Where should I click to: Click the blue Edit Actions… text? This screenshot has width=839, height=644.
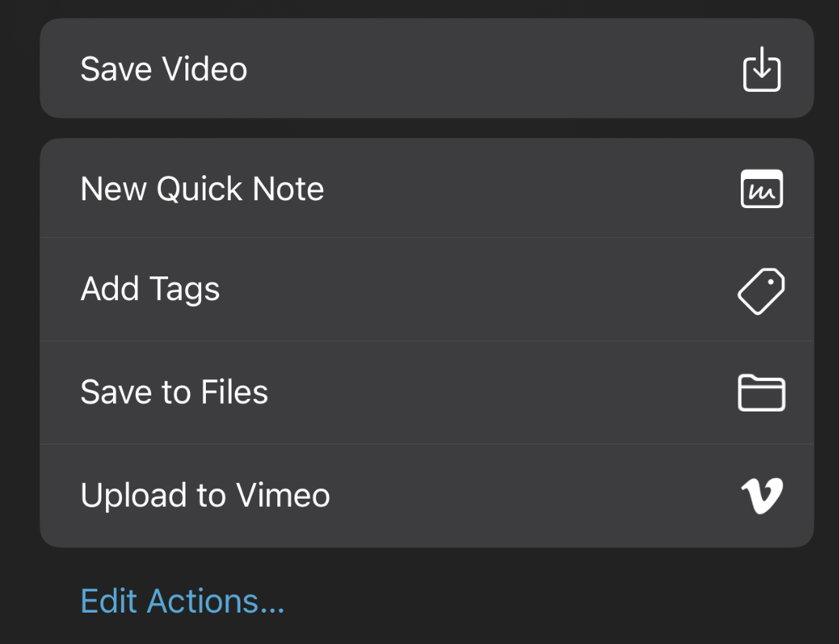[x=182, y=602]
